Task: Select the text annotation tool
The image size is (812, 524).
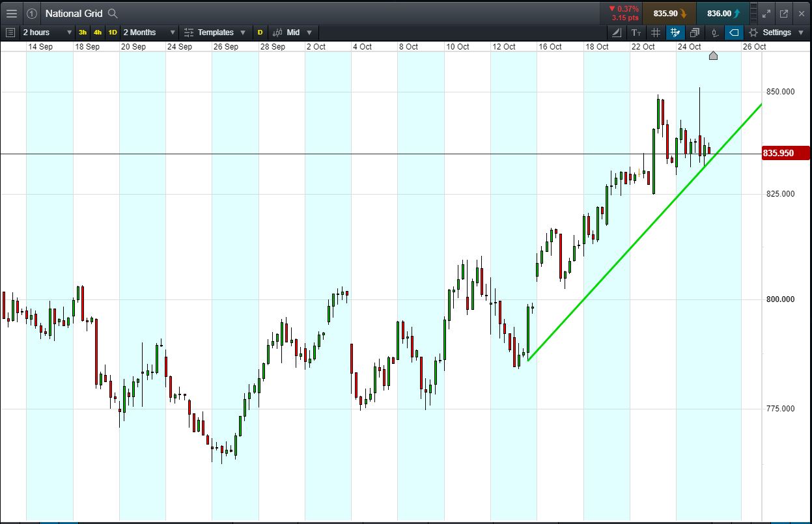Action: point(636,32)
